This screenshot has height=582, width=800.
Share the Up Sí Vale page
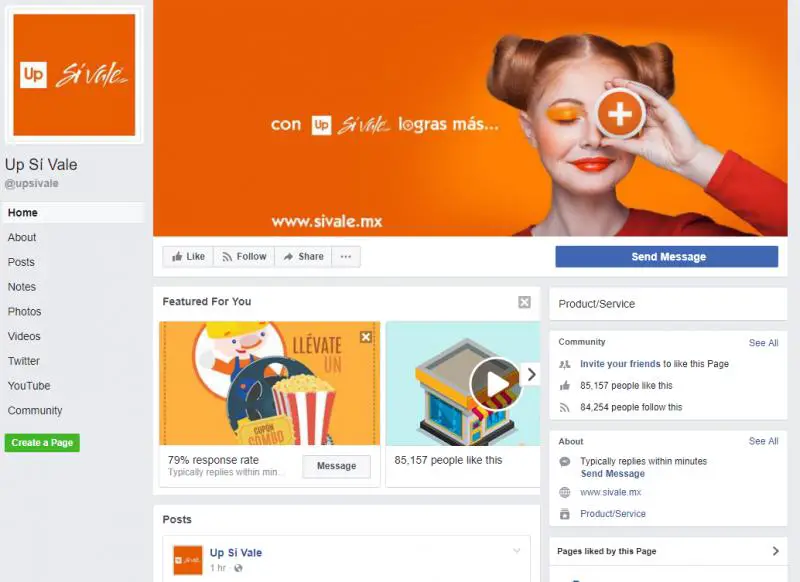303,257
